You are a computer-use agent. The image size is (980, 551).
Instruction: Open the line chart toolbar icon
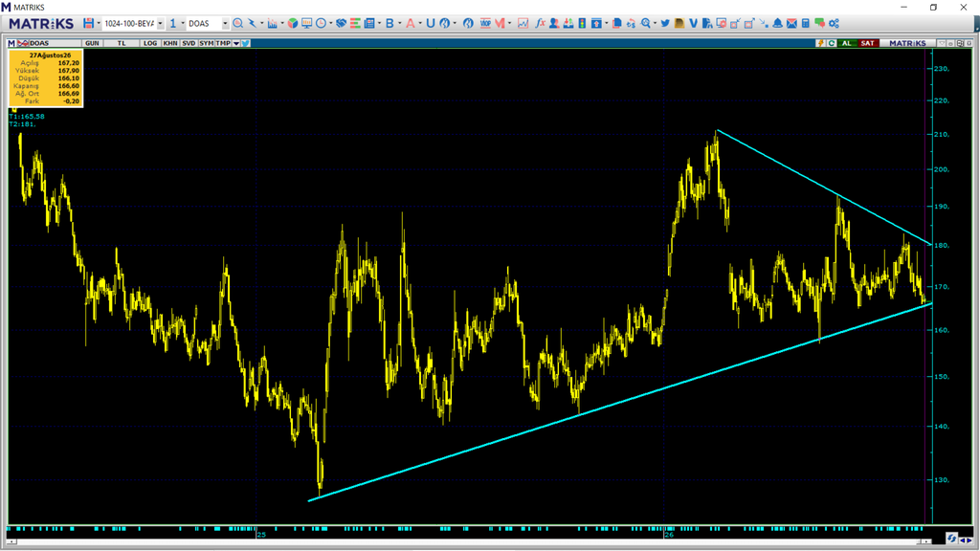523,23
